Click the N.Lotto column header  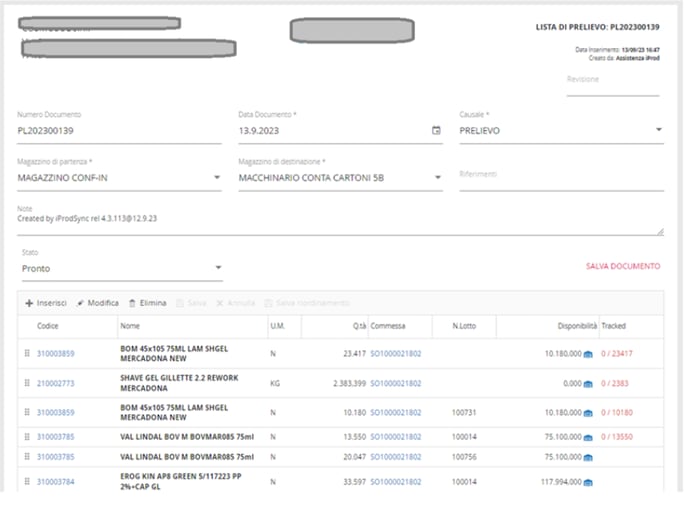tap(464, 326)
